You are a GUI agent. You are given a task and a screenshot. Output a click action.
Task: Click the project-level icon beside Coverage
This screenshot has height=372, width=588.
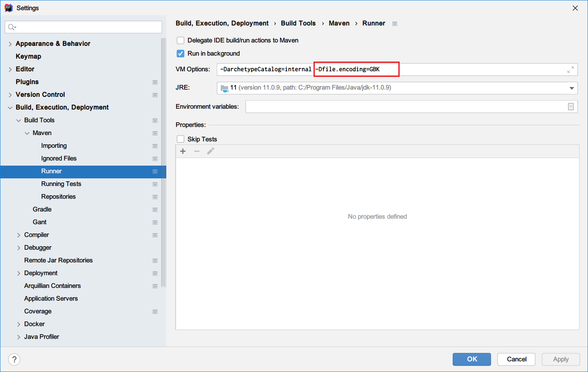(155, 312)
